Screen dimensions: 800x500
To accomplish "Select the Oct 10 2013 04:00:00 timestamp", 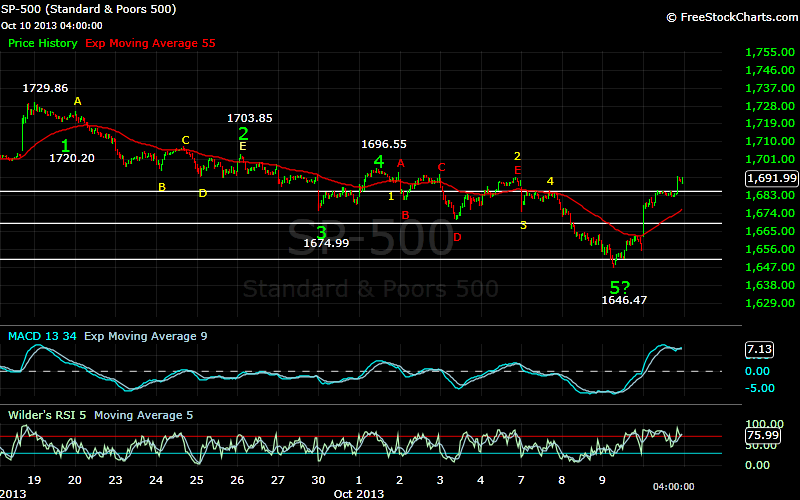I will click(52, 26).
